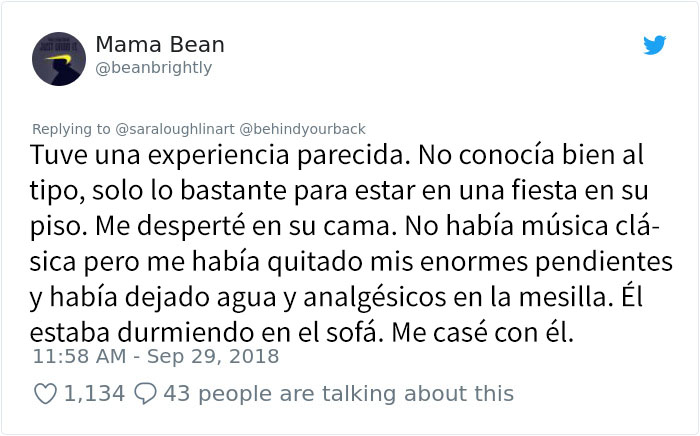Click the yellow swoosh inside the avatar
The width and height of the screenshot is (700, 436).
[59, 58]
